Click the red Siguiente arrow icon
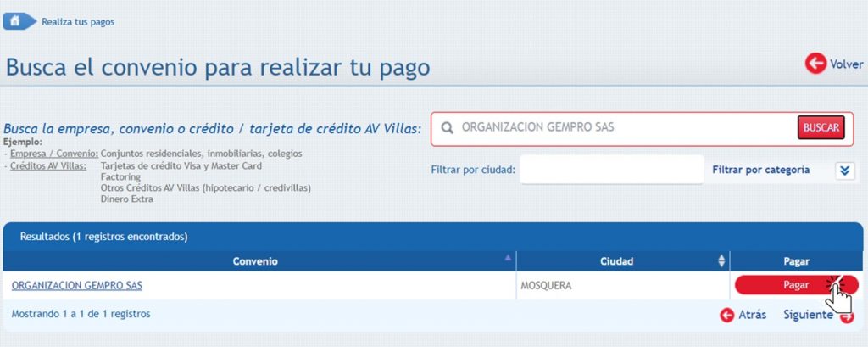Image resolution: width=868 pixels, height=347 pixels. pyautogui.click(x=846, y=316)
